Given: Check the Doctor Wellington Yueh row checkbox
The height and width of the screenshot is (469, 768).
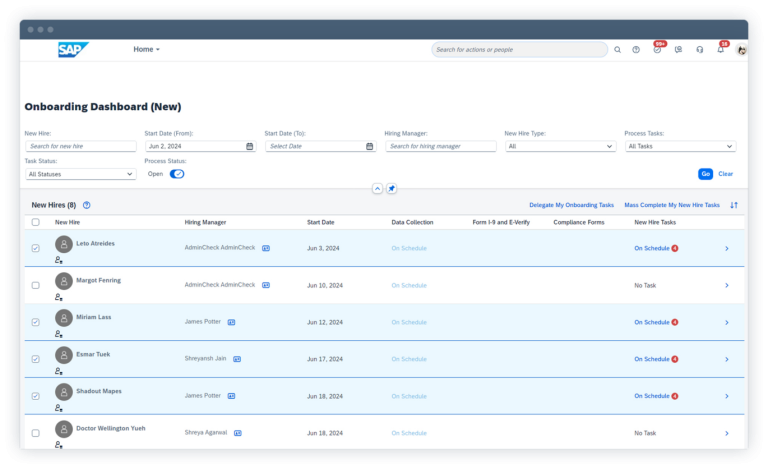Looking at the screenshot, I should pyautogui.click(x=36, y=433).
